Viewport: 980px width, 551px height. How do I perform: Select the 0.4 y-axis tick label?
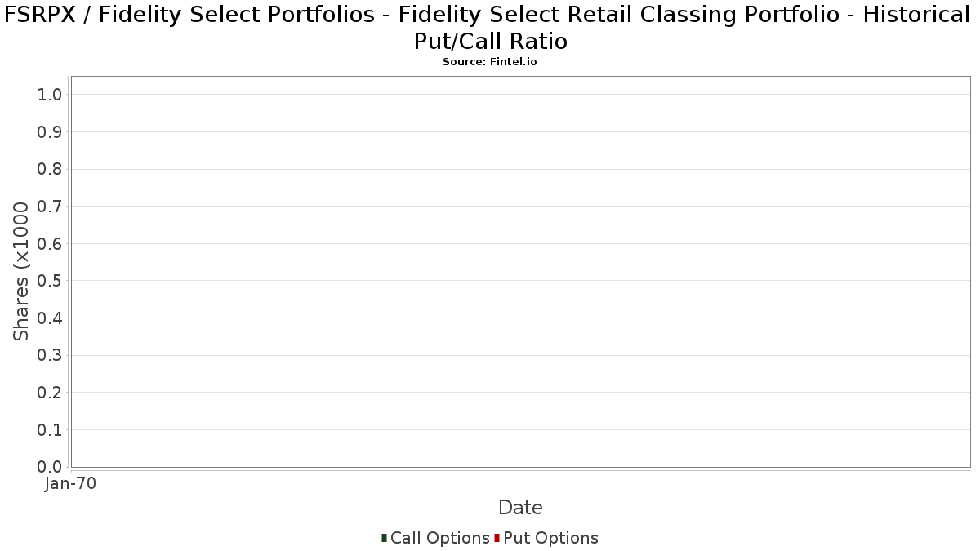[x=50, y=318]
